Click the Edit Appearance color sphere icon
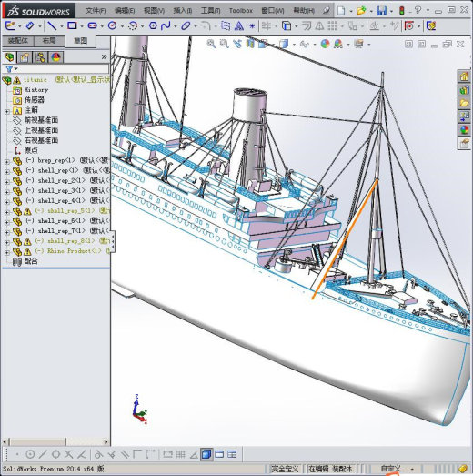 [325, 44]
